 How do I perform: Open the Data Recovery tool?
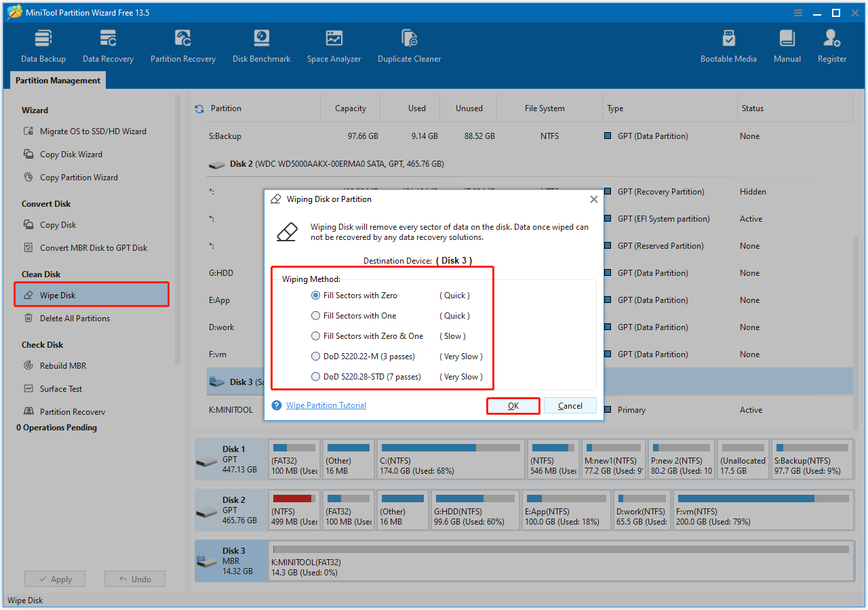108,45
